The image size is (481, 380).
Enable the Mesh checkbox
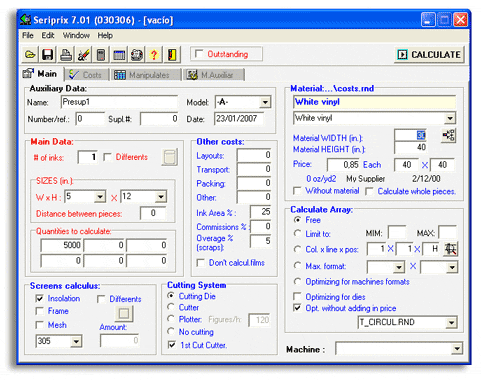click(x=40, y=324)
